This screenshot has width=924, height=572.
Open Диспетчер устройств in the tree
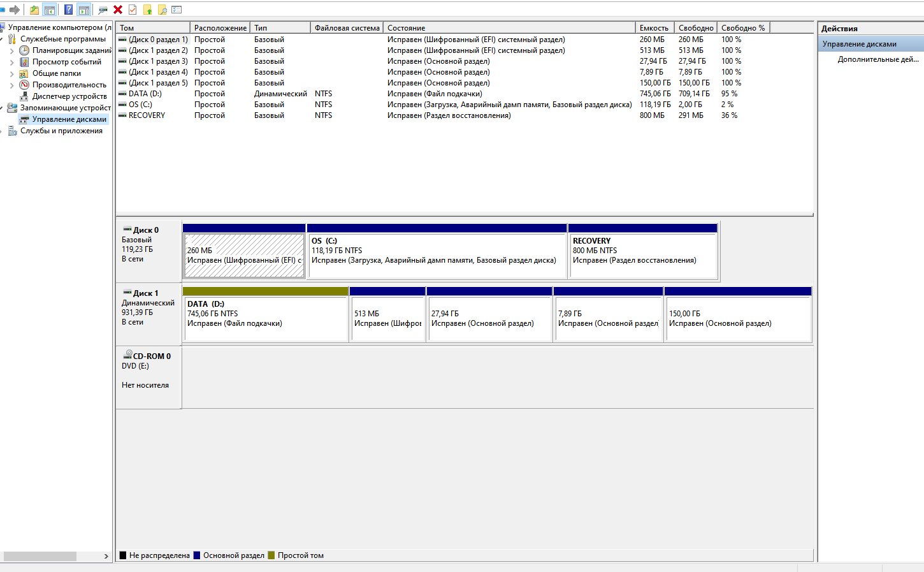click(69, 96)
